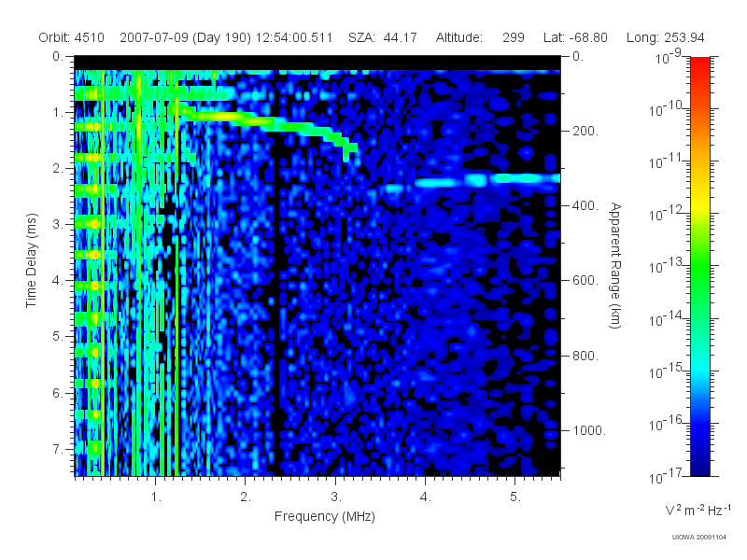Click the yellow band of the color bar
Viewport: 747px width, 560px height.
(699, 204)
